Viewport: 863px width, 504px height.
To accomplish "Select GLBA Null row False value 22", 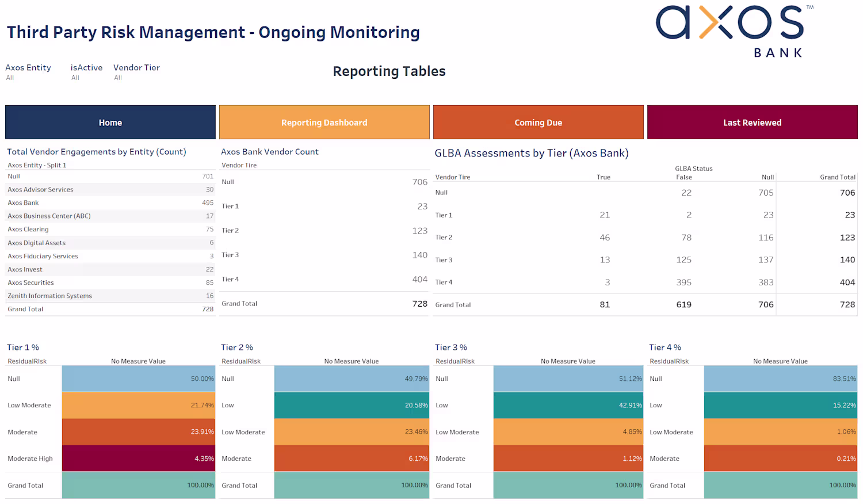I will click(x=686, y=192).
